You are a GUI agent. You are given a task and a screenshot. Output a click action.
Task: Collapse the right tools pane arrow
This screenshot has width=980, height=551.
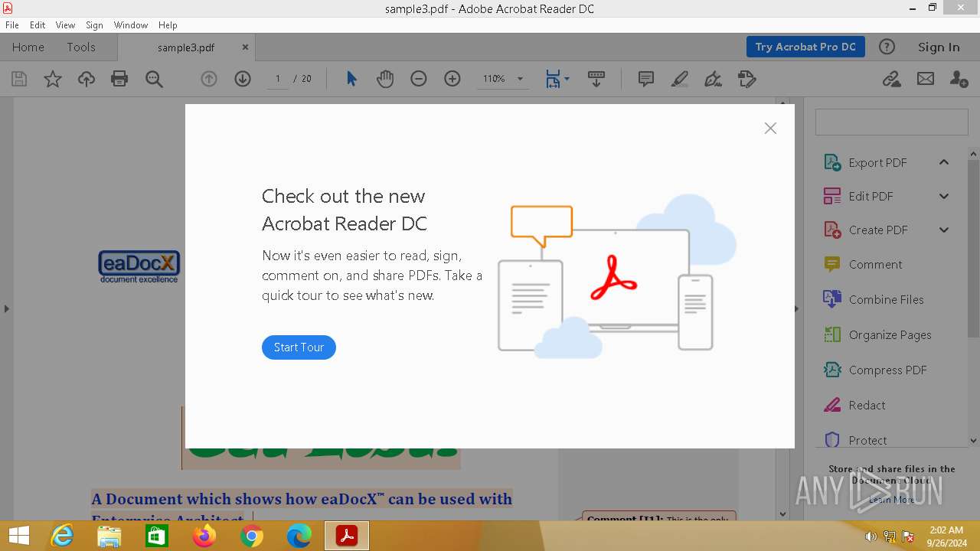pyautogui.click(x=796, y=309)
